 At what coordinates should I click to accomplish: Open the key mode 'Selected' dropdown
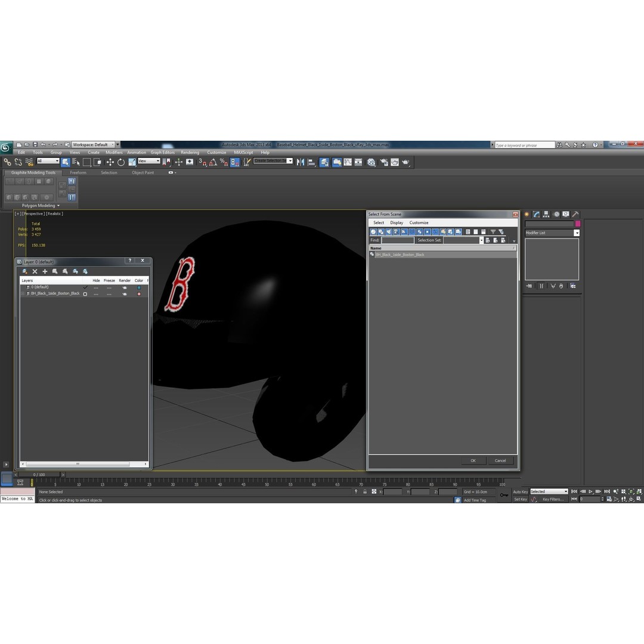(x=549, y=491)
